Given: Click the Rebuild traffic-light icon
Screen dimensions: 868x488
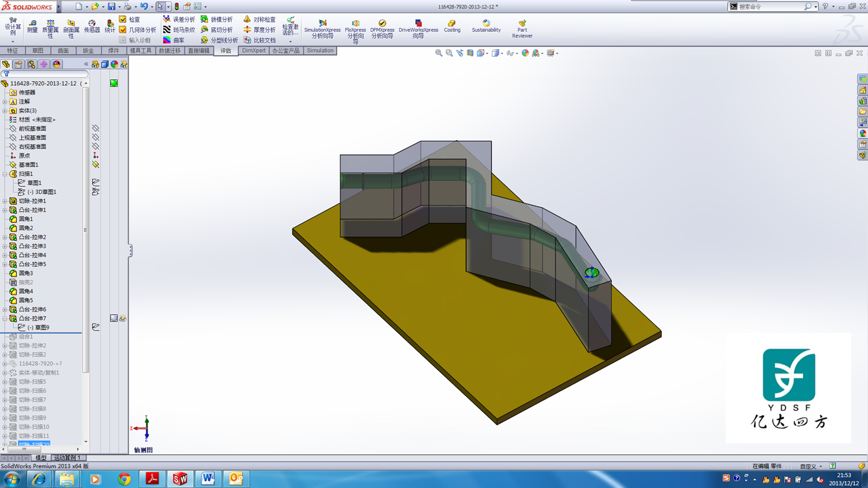Looking at the screenshot, I should [177, 6].
